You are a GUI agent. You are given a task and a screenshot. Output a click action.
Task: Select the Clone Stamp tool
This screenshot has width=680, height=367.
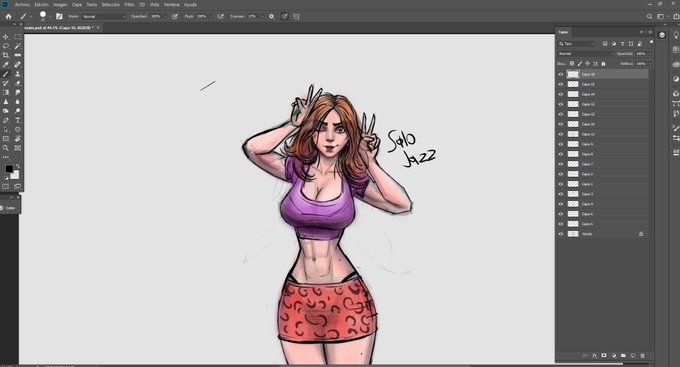point(17,74)
